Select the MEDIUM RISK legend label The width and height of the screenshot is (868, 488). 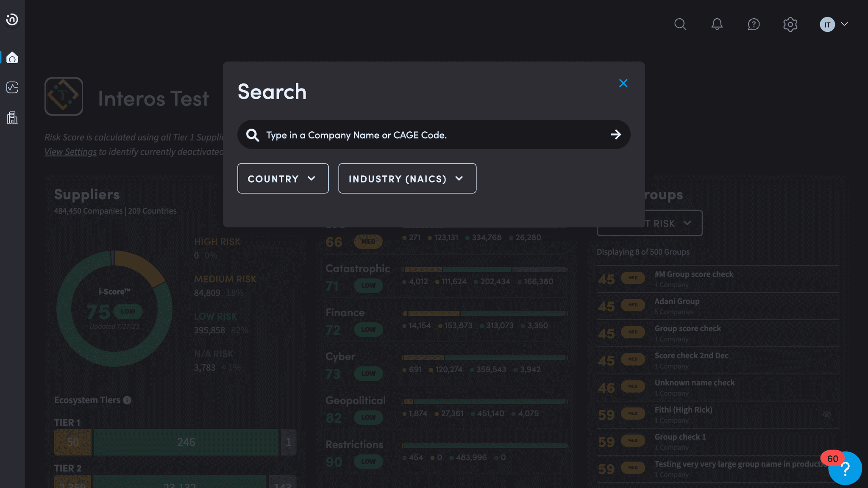click(225, 279)
